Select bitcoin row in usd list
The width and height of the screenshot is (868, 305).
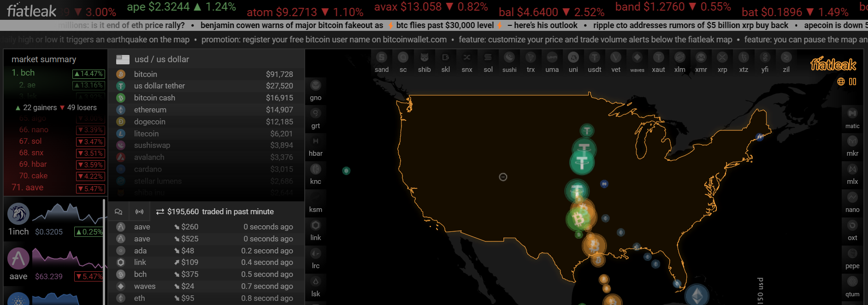(x=206, y=74)
